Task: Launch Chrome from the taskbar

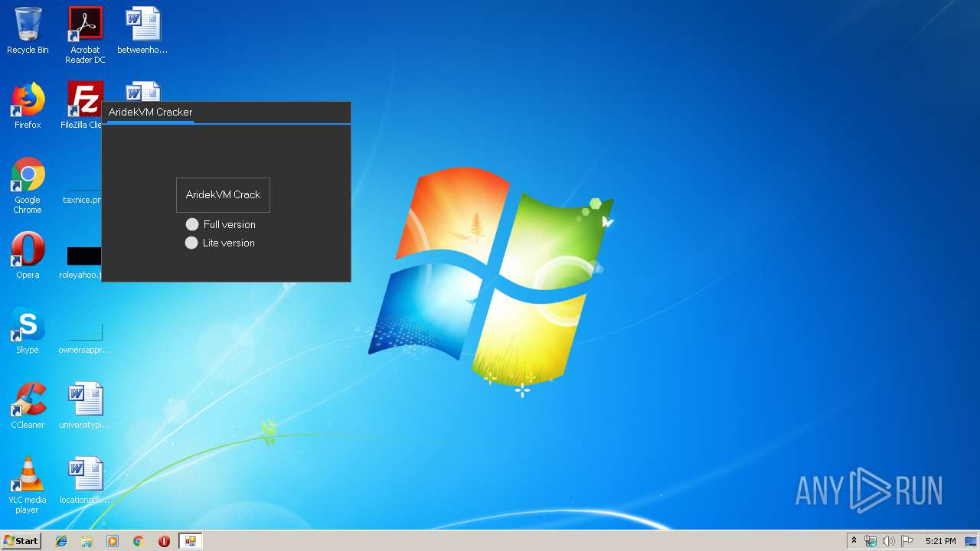Action: (x=139, y=541)
